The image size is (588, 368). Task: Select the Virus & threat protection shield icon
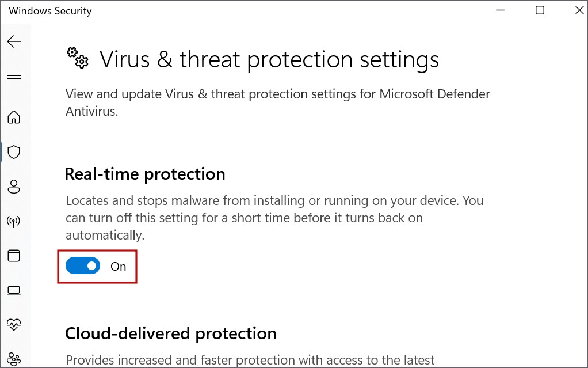pos(14,152)
